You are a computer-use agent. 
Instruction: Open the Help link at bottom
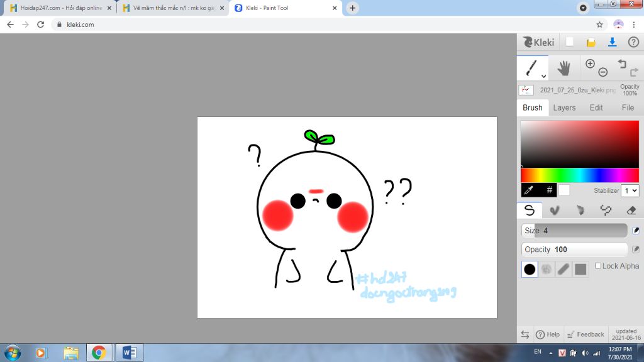tap(548, 334)
